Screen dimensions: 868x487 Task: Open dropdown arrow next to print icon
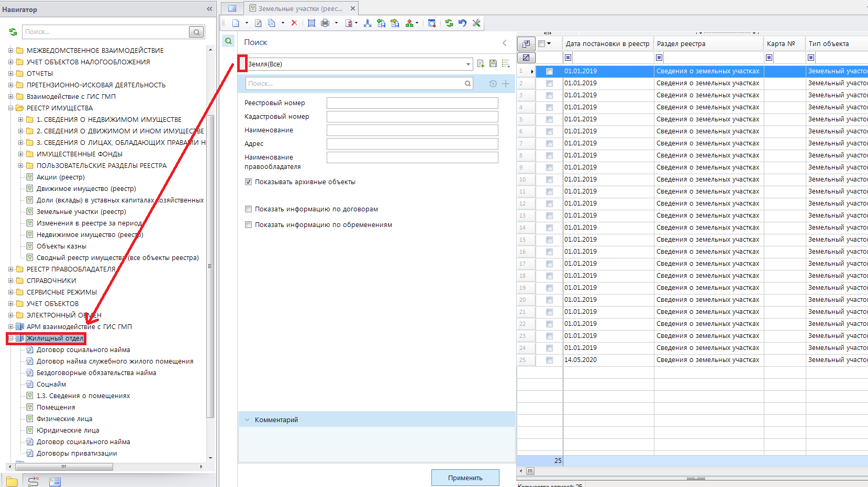click(336, 23)
